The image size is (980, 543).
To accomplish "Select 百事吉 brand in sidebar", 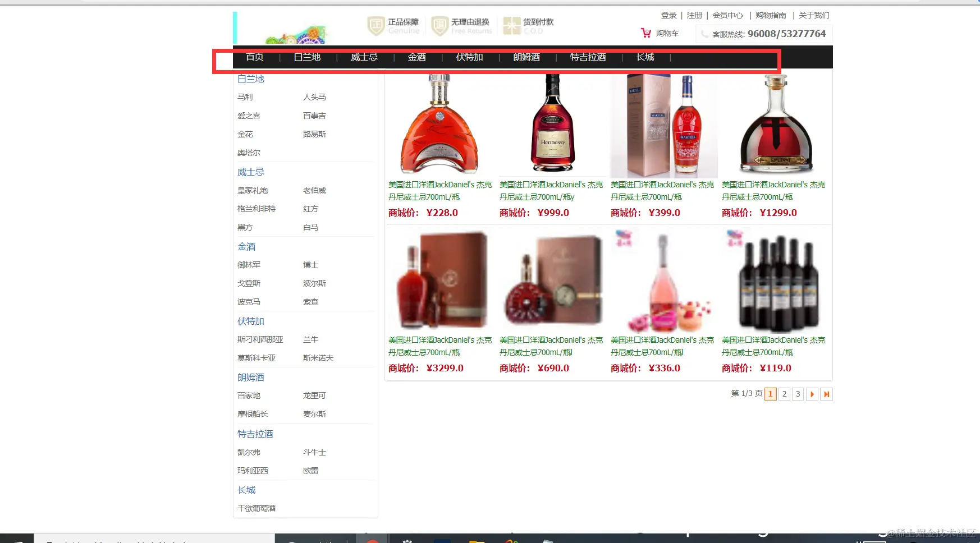I will (x=314, y=116).
